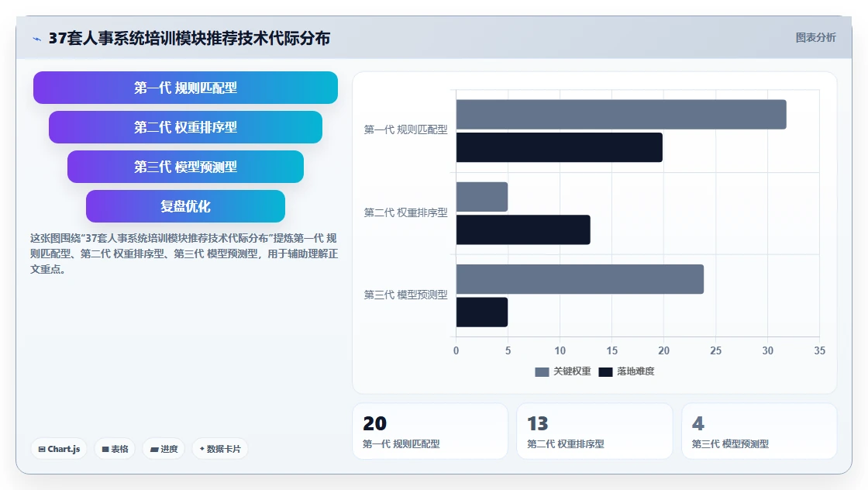Viewport: 868px width, 490px height.
Task: Click the x-axis tick value 5
Action: (x=508, y=350)
